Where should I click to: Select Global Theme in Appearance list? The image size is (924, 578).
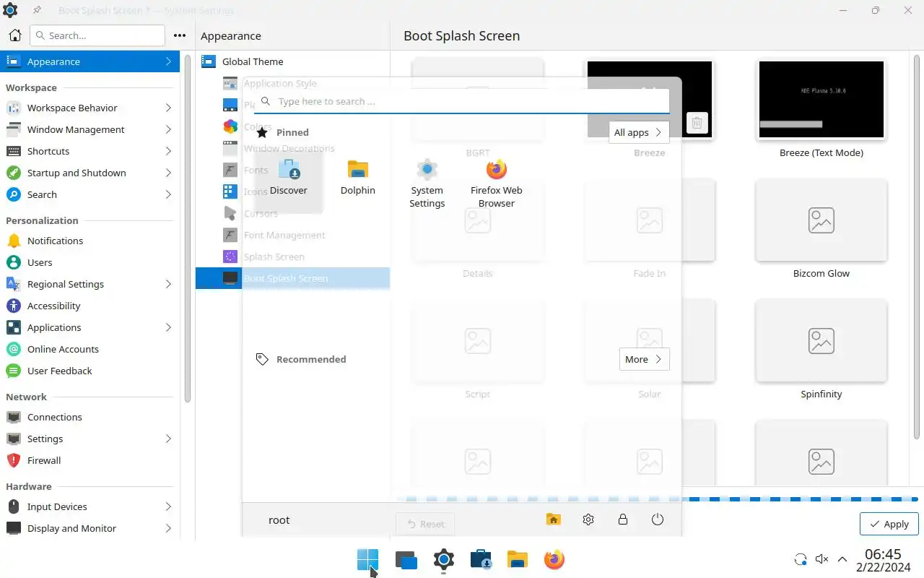[292, 61]
